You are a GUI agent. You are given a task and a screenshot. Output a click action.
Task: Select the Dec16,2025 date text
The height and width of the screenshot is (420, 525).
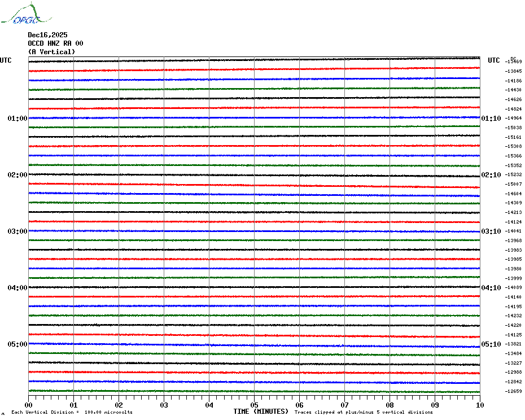pyautogui.click(x=47, y=34)
